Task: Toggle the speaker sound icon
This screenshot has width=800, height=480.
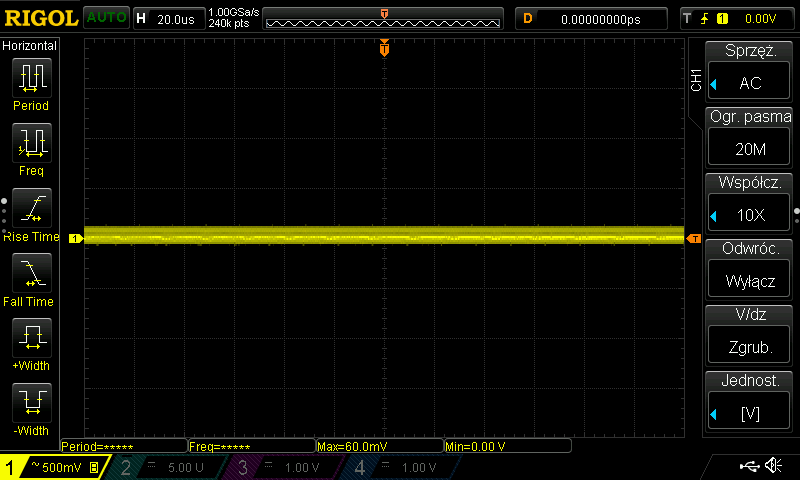Action: point(773,465)
